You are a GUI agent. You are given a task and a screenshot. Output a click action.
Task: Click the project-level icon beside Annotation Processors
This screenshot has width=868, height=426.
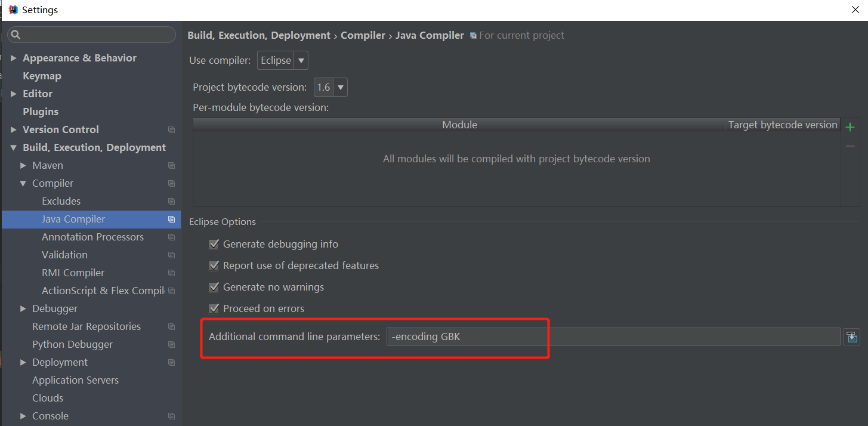pyautogui.click(x=172, y=237)
